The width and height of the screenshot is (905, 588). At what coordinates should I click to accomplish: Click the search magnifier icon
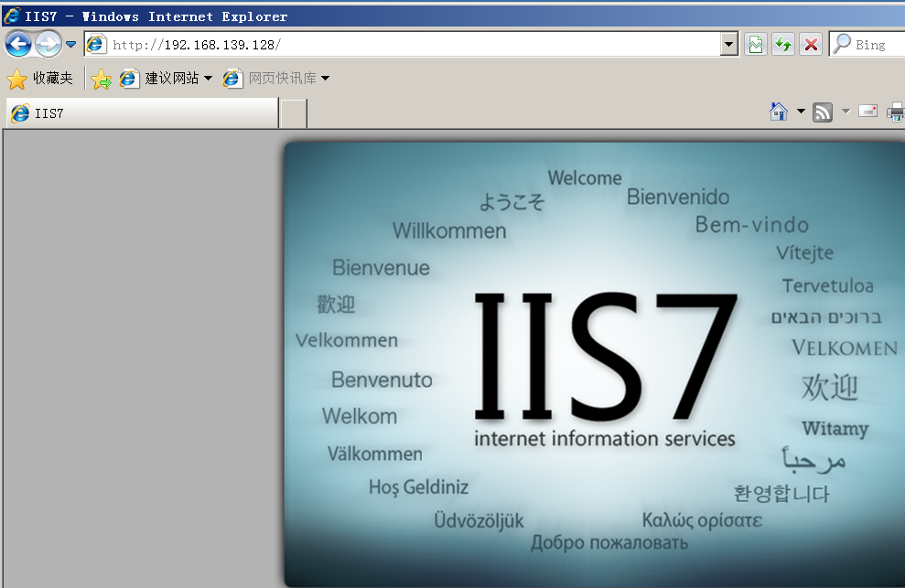tap(842, 44)
